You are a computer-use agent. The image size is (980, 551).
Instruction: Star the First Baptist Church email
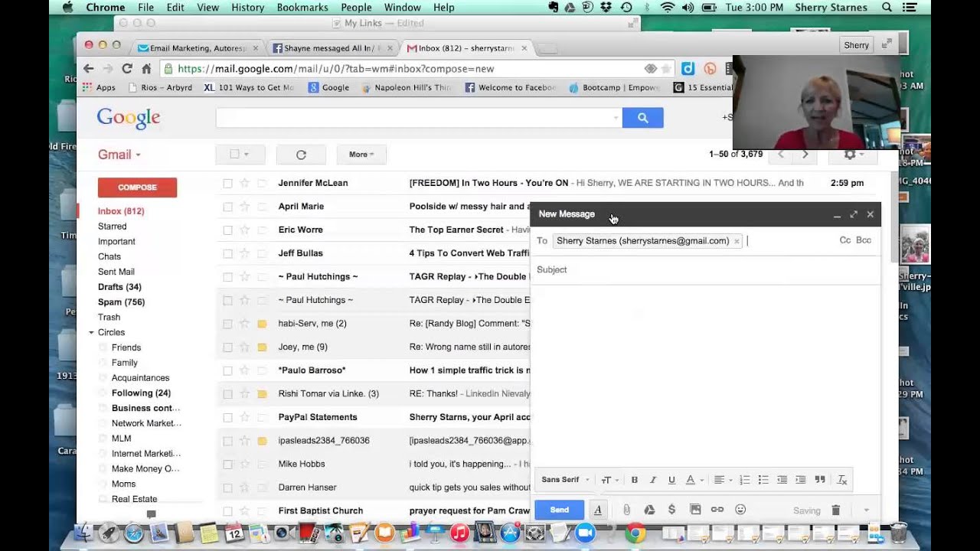(245, 510)
